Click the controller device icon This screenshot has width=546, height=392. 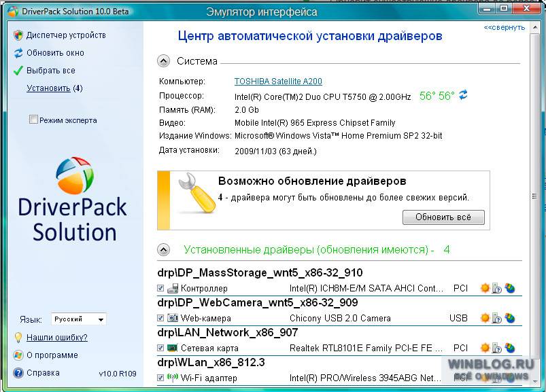pyautogui.click(x=173, y=288)
